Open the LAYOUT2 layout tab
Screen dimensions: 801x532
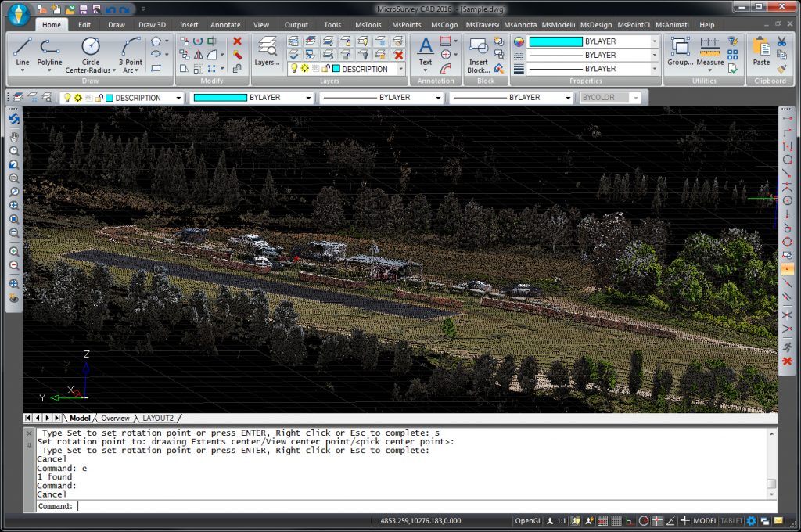158,419
